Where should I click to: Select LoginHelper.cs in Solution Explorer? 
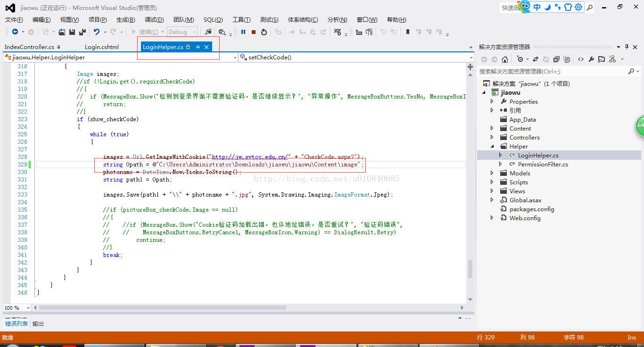point(538,155)
